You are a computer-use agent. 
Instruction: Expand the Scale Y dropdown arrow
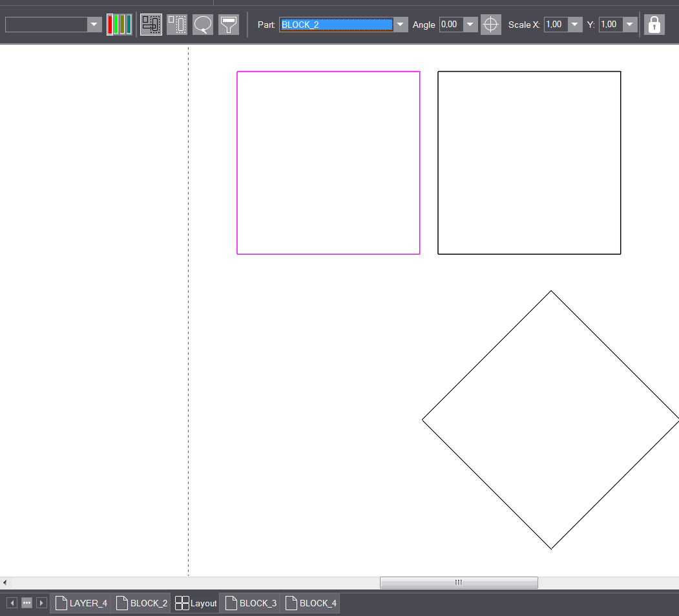coord(630,25)
